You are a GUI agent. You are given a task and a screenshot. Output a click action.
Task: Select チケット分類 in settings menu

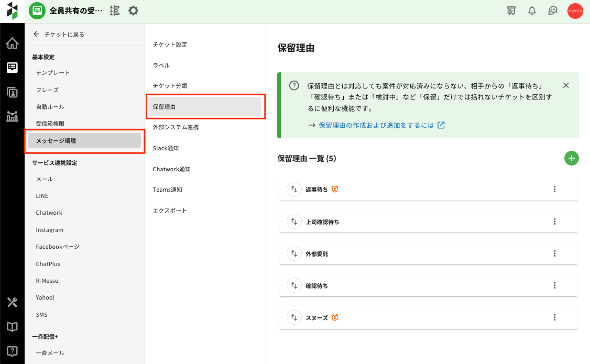tap(170, 86)
